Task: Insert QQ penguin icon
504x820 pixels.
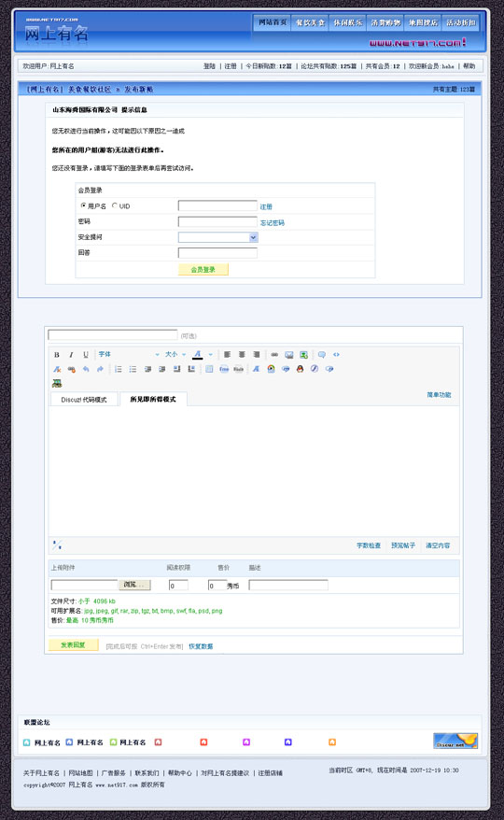Action: click(301, 369)
